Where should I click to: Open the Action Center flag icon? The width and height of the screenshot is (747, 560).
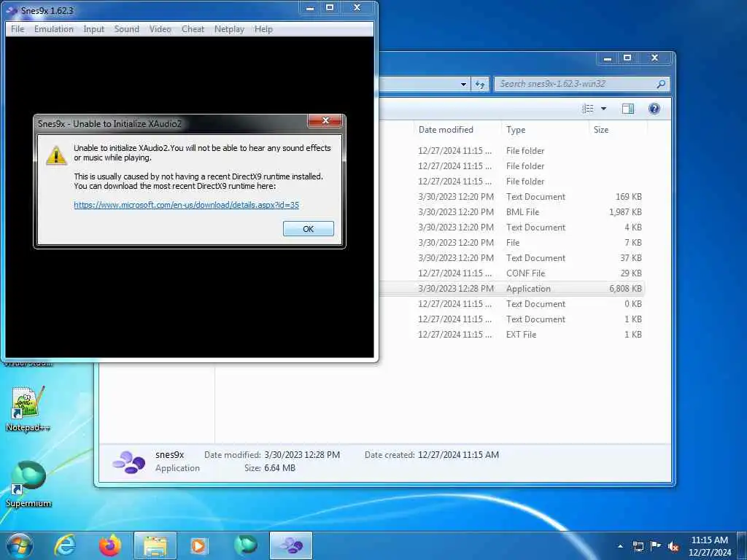pos(656,546)
